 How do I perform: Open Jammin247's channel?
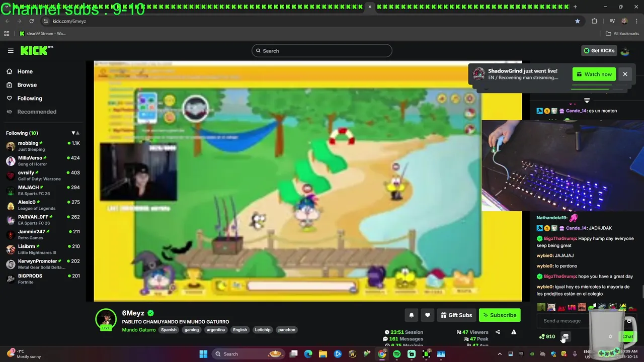click(43, 235)
